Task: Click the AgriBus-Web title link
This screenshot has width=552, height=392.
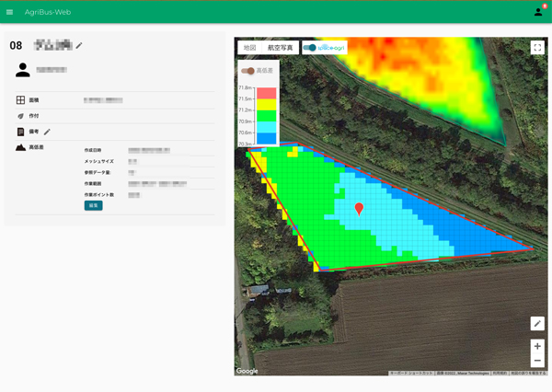Action: click(x=48, y=12)
